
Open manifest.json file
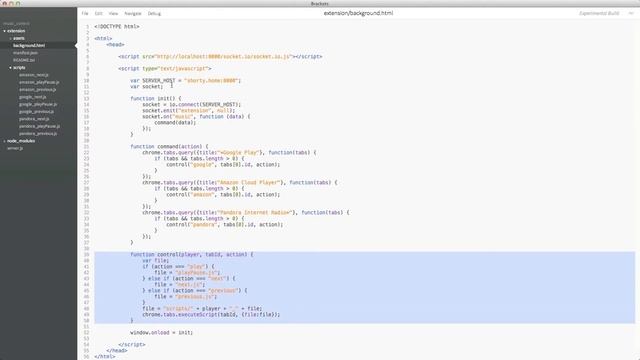(25, 53)
